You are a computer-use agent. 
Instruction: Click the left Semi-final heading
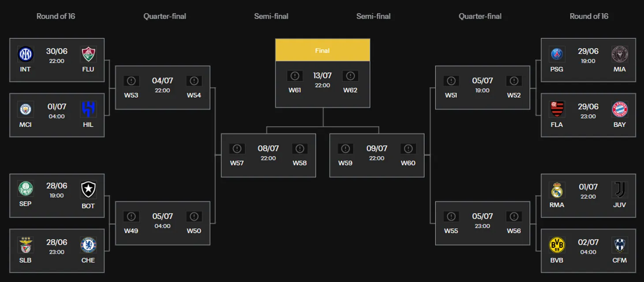pos(271,16)
